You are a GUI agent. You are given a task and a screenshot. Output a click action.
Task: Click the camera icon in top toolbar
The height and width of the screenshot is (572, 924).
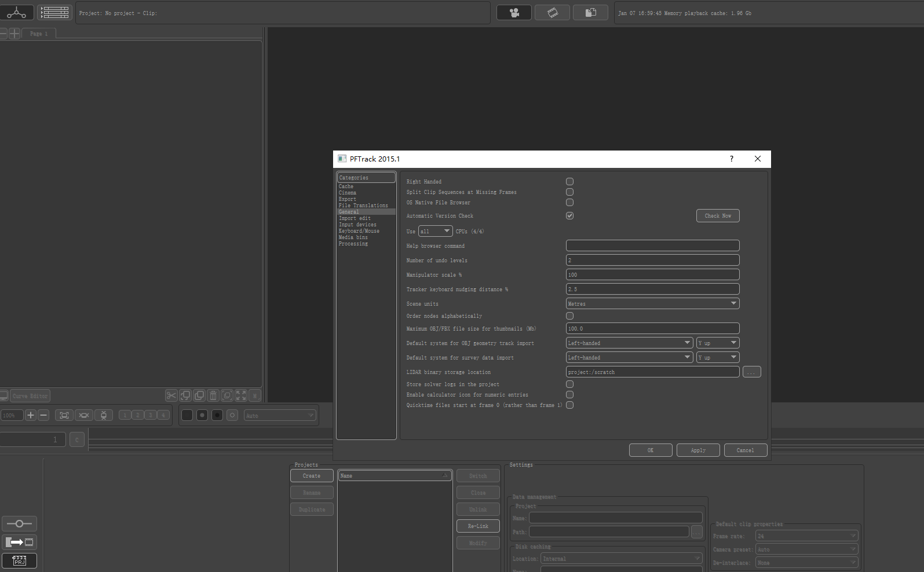click(x=514, y=13)
